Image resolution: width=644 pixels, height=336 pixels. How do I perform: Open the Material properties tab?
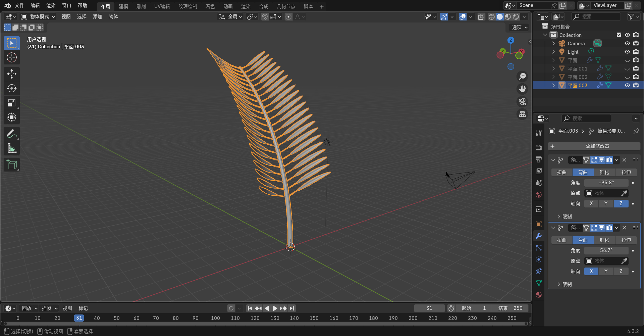click(539, 295)
